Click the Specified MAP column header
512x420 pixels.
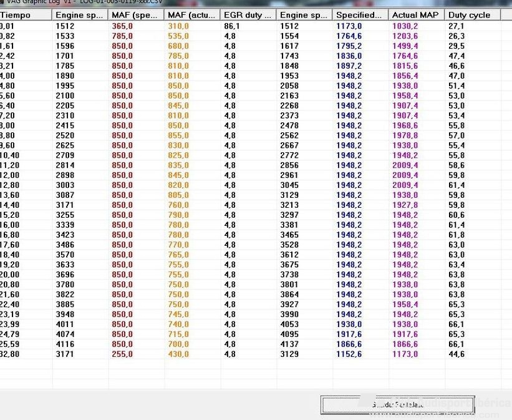click(x=360, y=15)
